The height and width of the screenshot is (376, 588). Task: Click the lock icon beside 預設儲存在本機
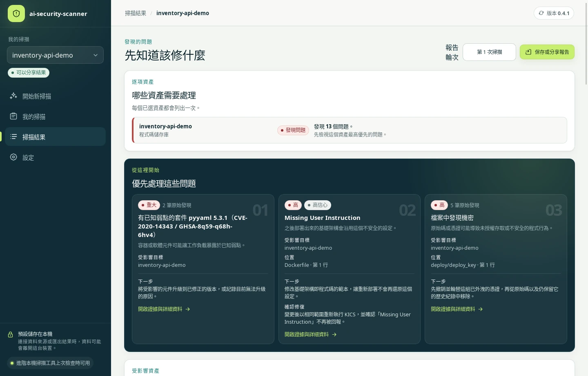pyautogui.click(x=11, y=334)
